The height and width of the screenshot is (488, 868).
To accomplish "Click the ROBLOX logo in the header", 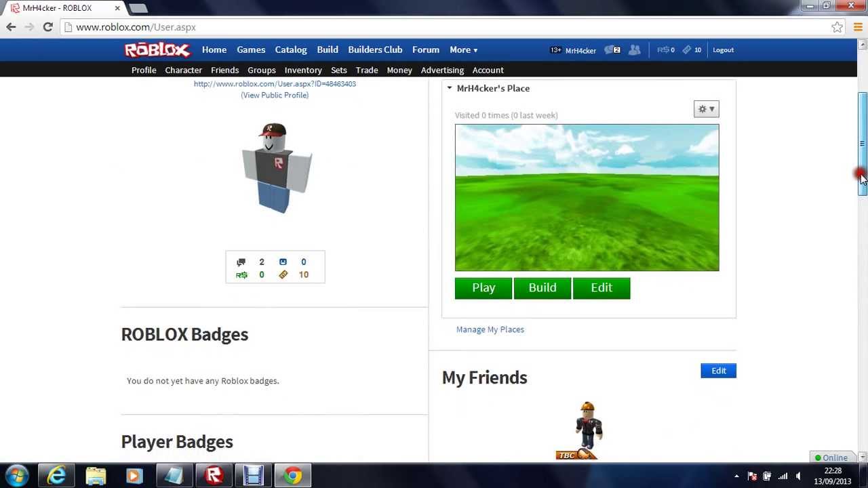I will [157, 50].
